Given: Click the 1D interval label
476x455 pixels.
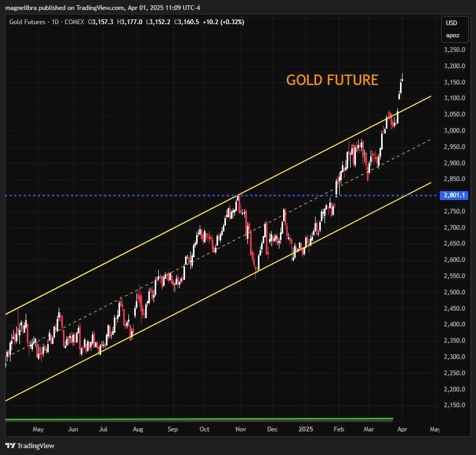Looking at the screenshot, I should coord(55,22).
